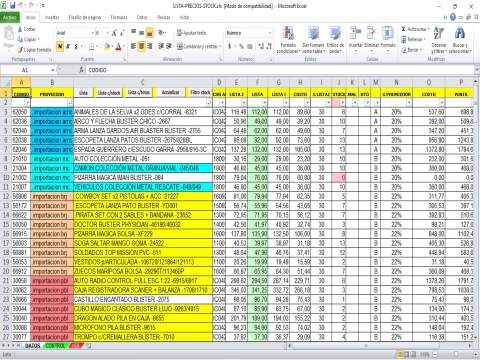This screenshot has width=480, height=360.
Task: Open Ordenar y filtrar menu
Action: (x=439, y=39)
